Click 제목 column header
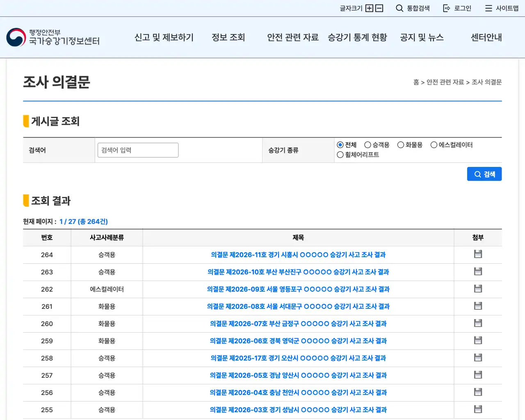Image resolution: width=525 pixels, height=420 pixels. (298, 237)
